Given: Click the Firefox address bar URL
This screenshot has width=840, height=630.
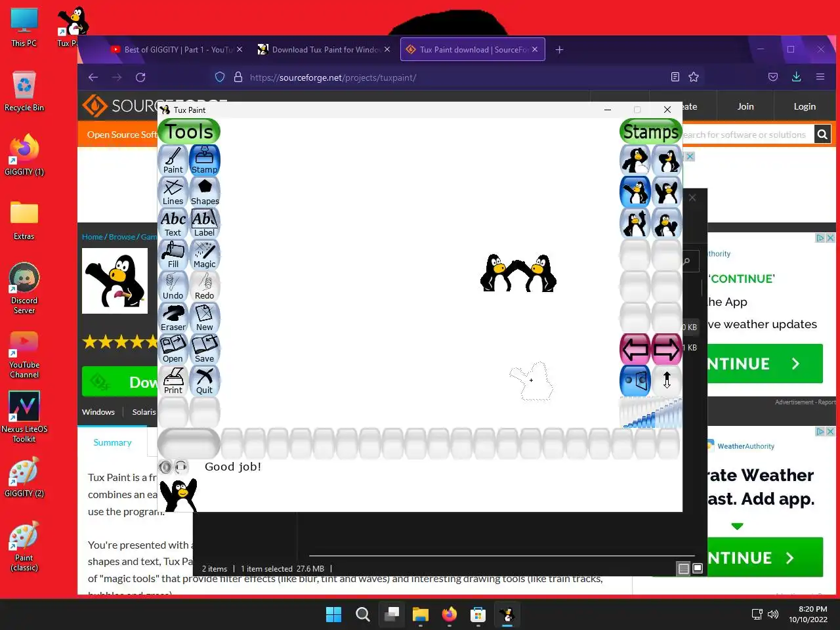Looking at the screenshot, I should pyautogui.click(x=333, y=77).
